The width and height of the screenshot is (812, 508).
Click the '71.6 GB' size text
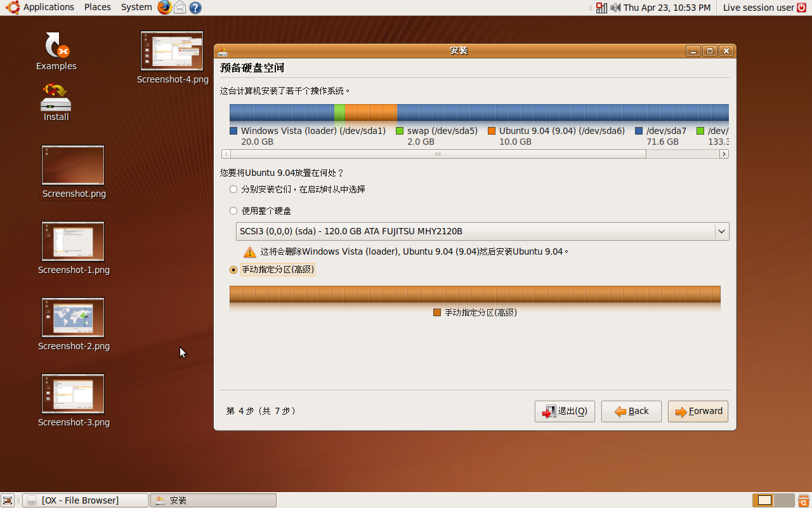(662, 142)
